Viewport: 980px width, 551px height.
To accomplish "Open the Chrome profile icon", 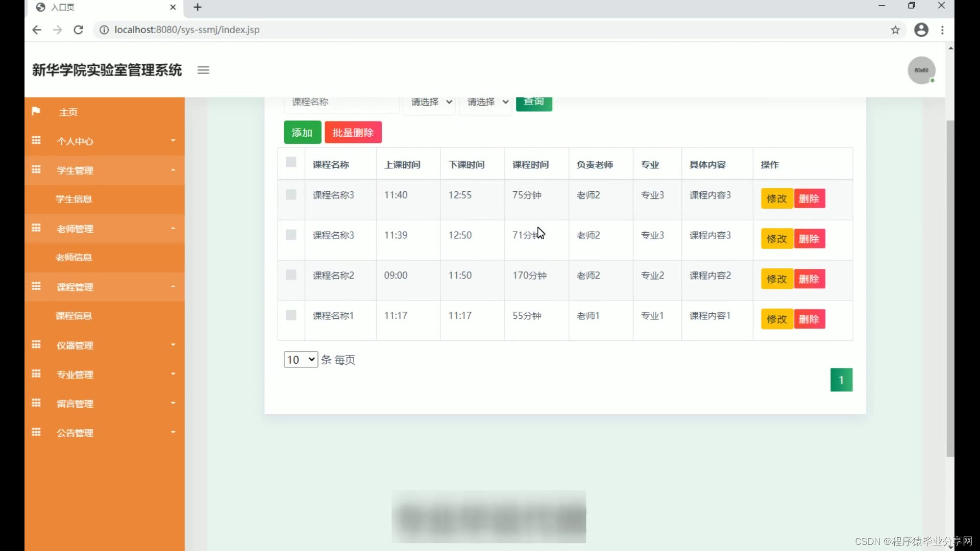I will (921, 30).
